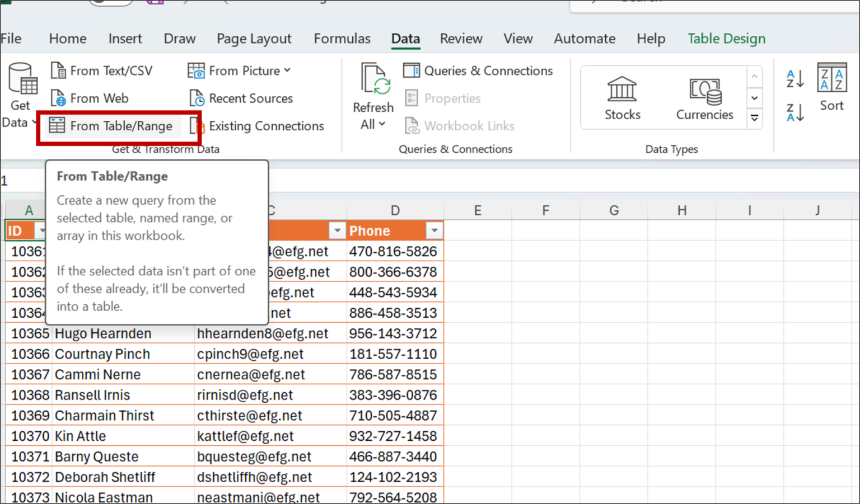Select the cell containing Hugo Hearnden

pyautogui.click(x=103, y=333)
